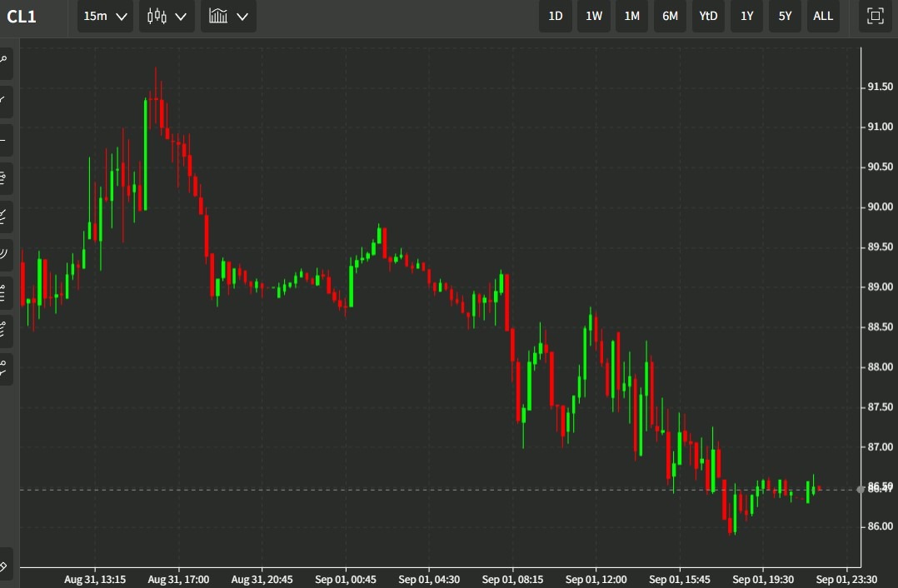Choose the YtD range
The height and width of the screenshot is (588, 898).
tap(708, 16)
